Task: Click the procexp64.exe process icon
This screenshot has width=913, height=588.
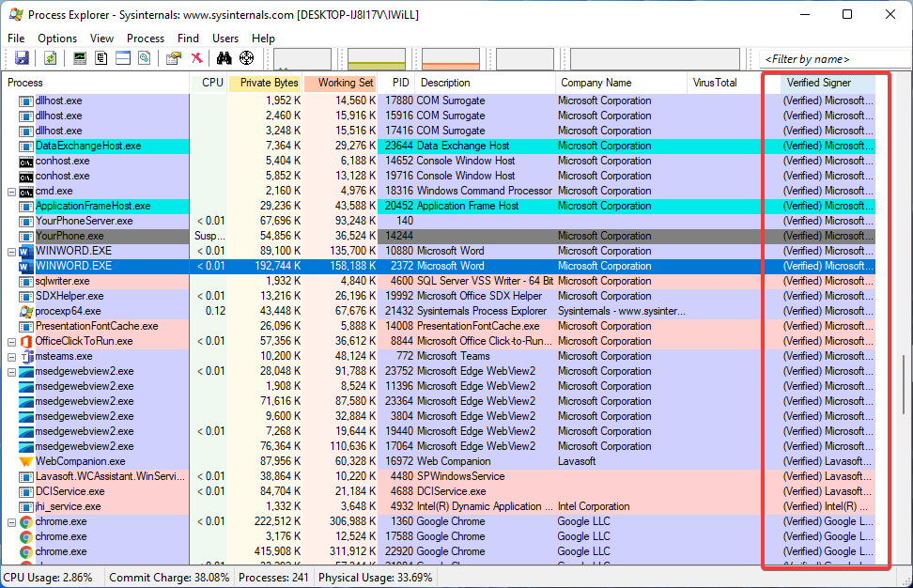Action: 25,311
